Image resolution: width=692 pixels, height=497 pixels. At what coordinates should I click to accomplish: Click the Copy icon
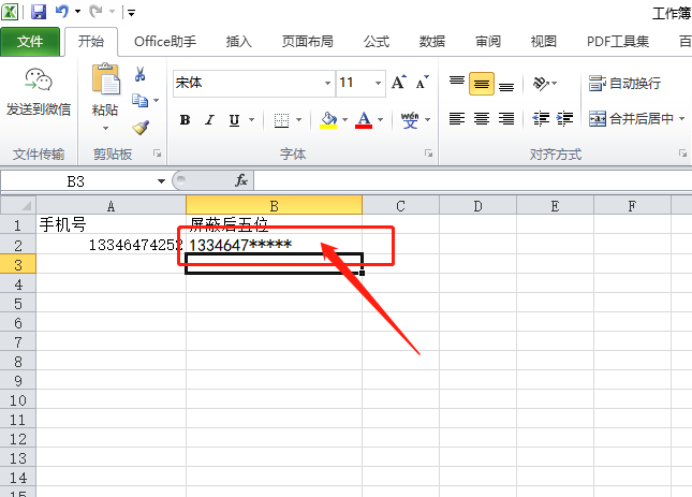pos(140,101)
